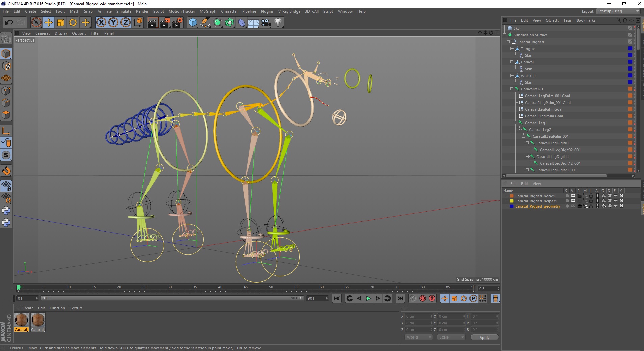
Task: Select the first Caracal material thumbnail
Action: point(21,320)
